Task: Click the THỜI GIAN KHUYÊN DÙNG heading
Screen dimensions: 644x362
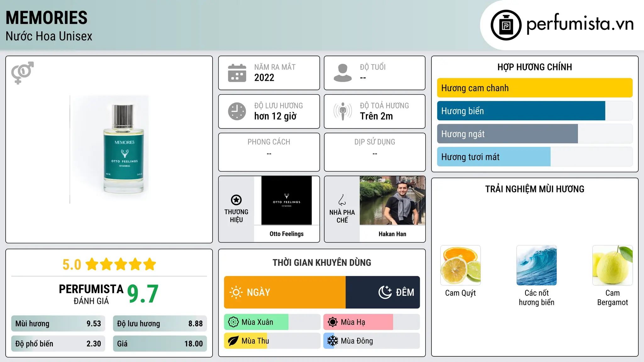Action: 322,262
